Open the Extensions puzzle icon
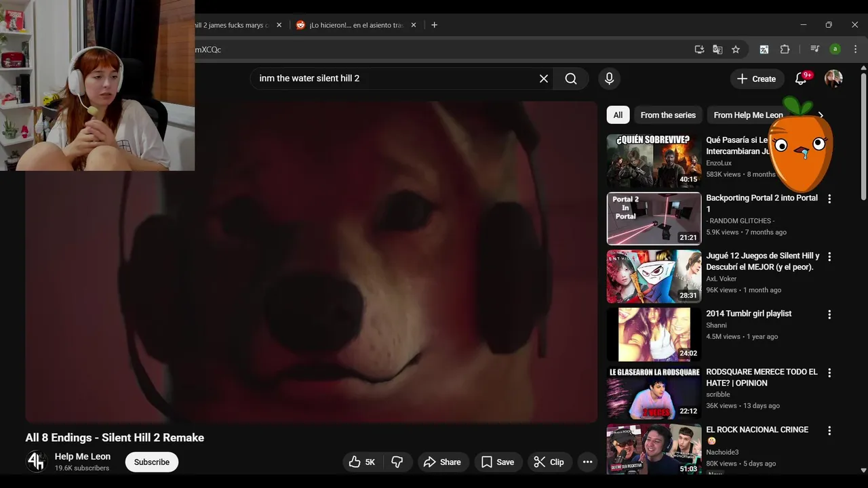 point(785,49)
